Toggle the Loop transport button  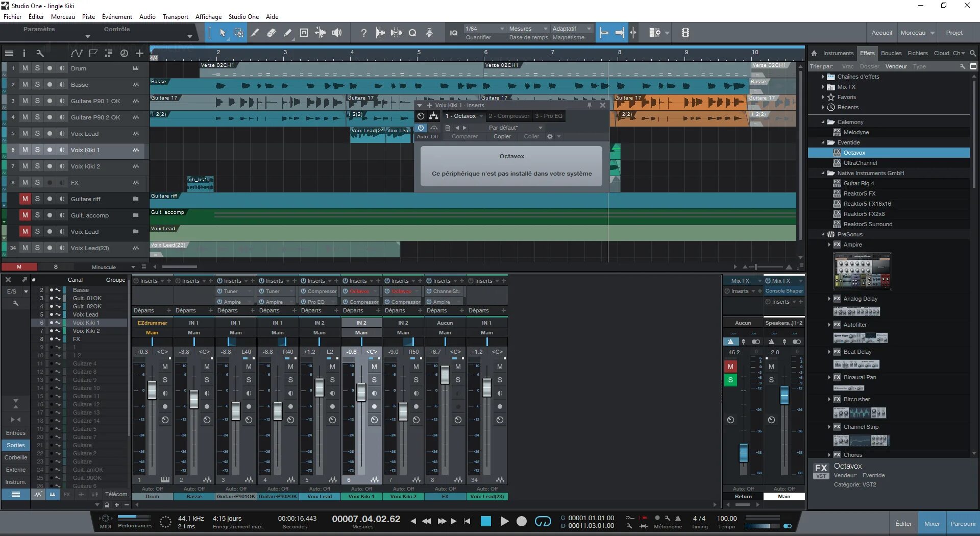(x=543, y=521)
